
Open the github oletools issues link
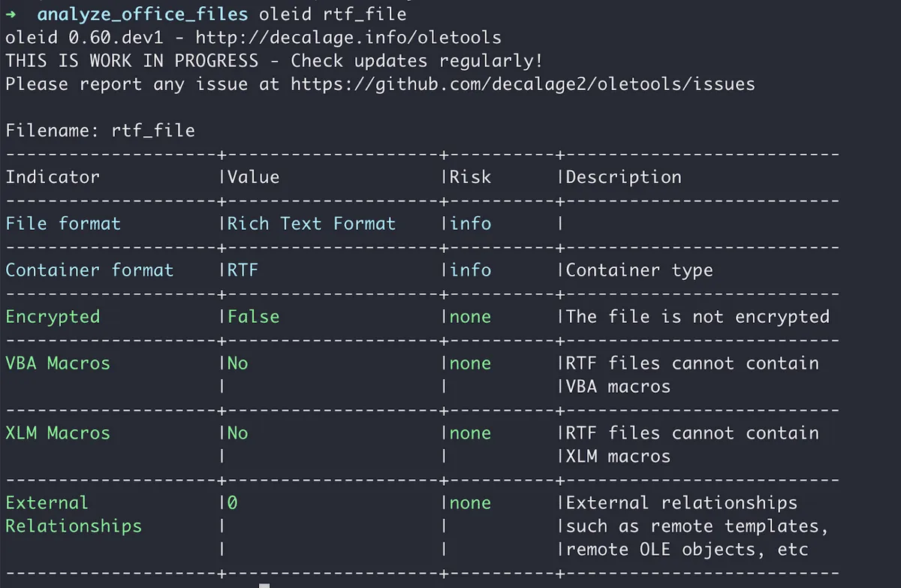click(523, 84)
